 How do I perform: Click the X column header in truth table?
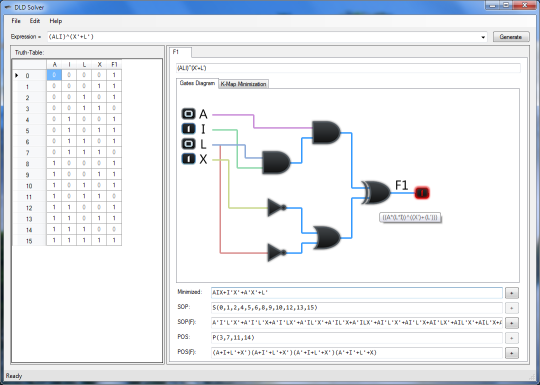pos(99,64)
